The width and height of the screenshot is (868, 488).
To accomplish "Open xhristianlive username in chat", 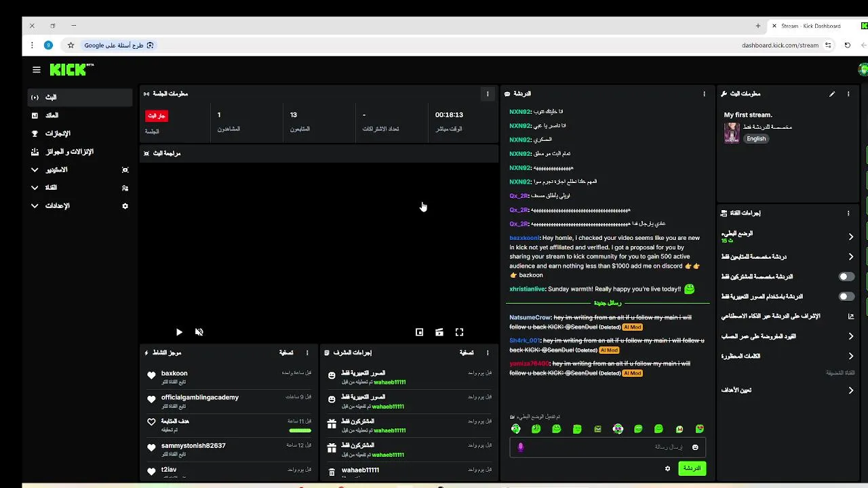I will click(x=527, y=289).
